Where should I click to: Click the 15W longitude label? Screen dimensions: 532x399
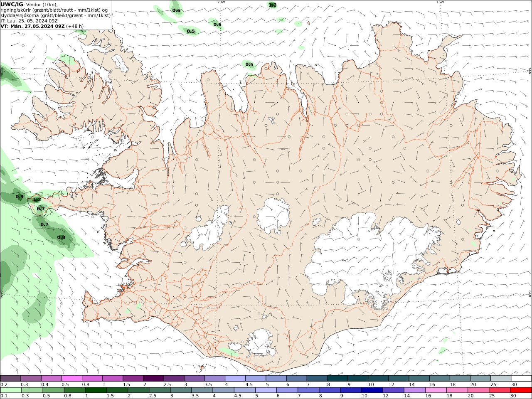[x=440, y=2]
